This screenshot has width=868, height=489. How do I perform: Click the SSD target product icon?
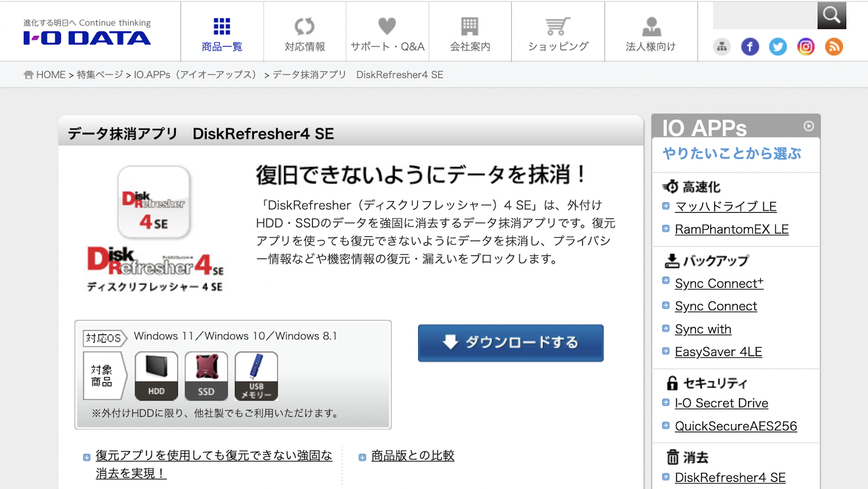pos(206,376)
